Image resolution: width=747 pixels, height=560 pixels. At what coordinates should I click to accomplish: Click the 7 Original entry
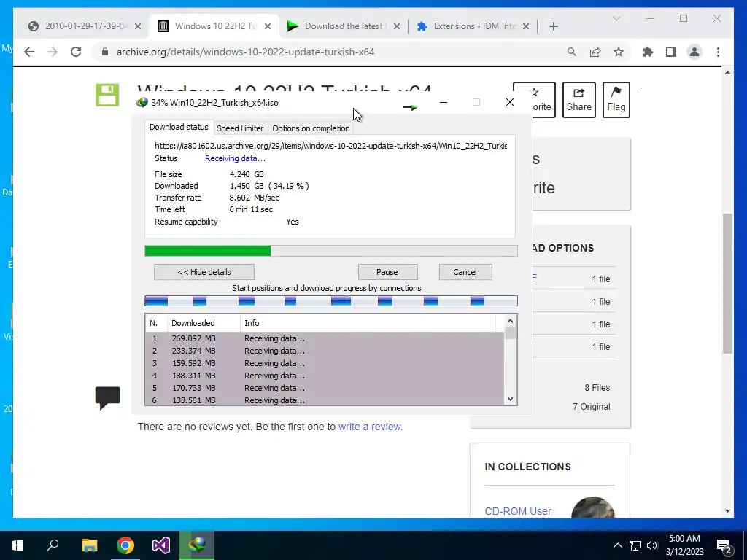click(x=591, y=407)
